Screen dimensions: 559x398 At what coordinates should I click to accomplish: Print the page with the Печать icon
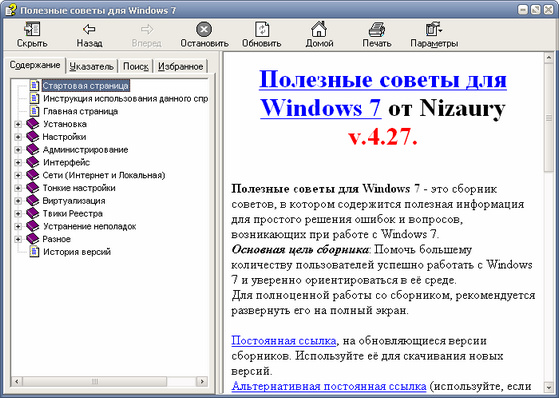[x=376, y=29]
